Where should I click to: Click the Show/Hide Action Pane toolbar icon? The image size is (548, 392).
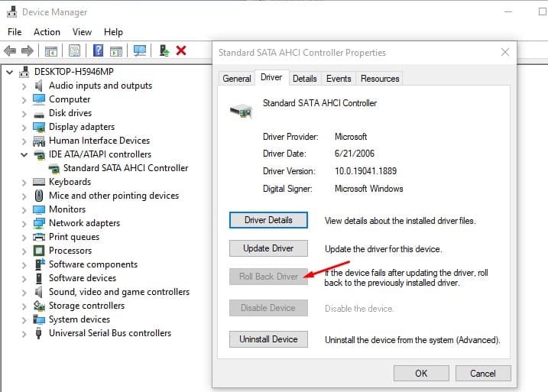(116, 51)
